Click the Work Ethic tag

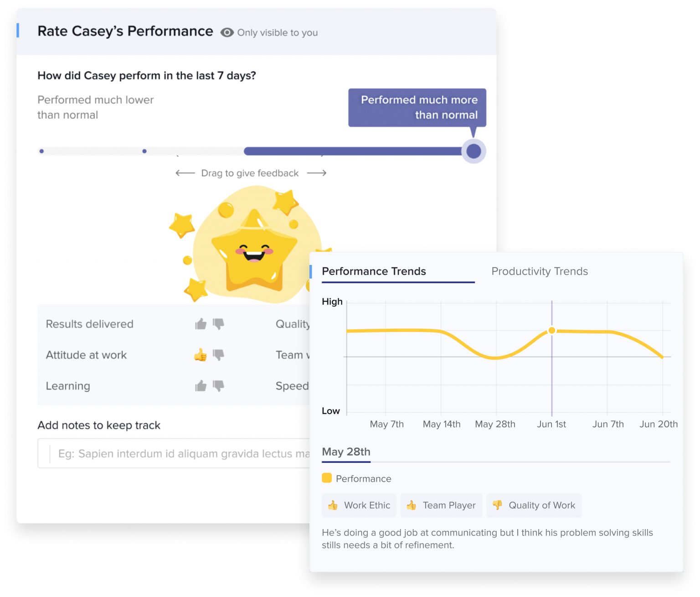359,505
